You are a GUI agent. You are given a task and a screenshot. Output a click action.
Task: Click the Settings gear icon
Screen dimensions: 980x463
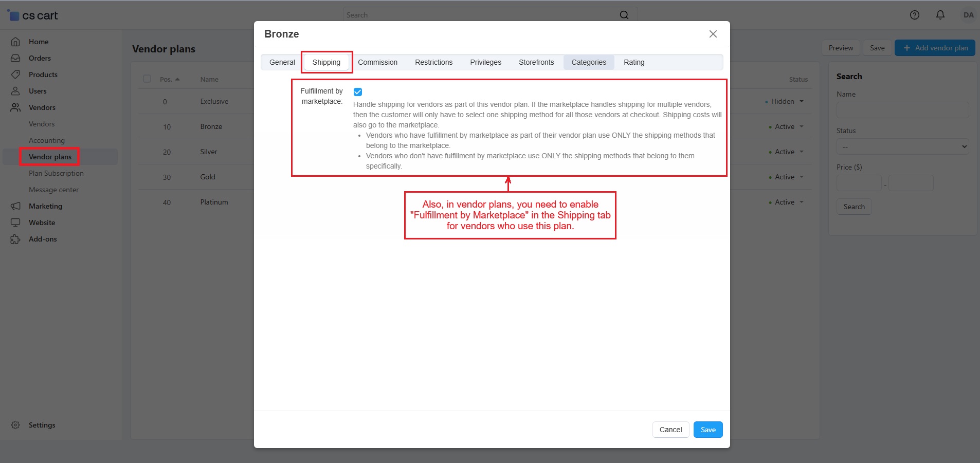15,425
